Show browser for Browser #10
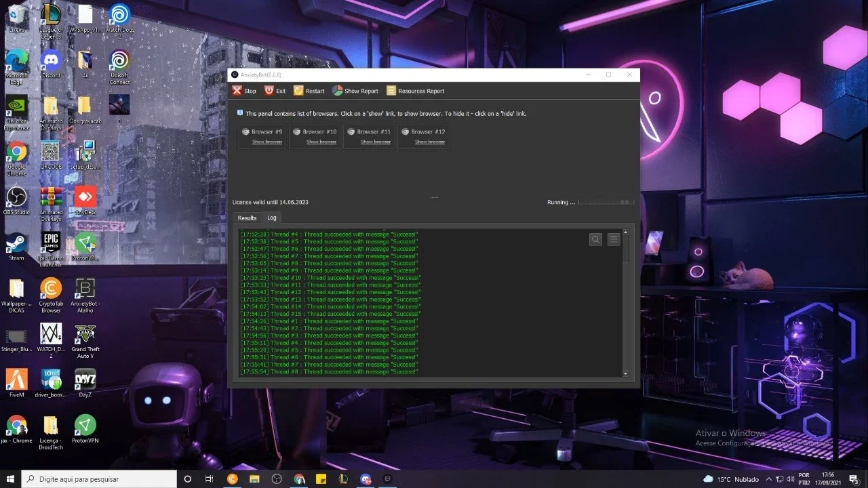This screenshot has width=868, height=488. pyautogui.click(x=321, y=142)
